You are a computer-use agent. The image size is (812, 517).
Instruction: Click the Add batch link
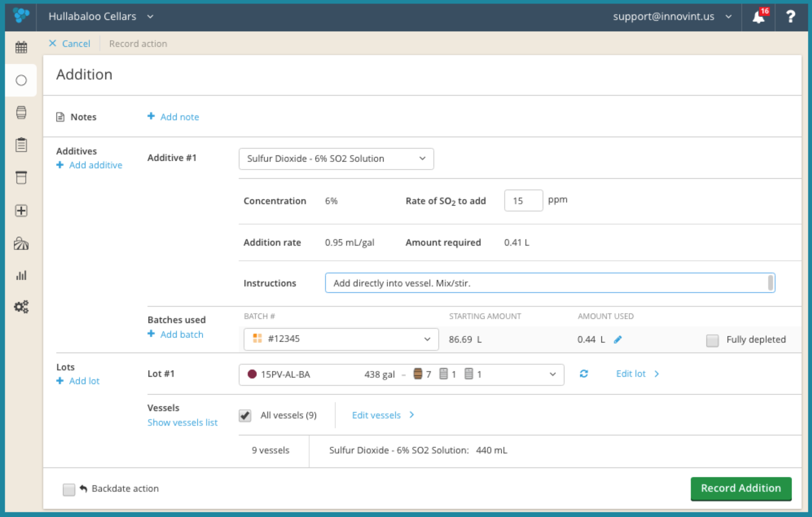click(182, 334)
